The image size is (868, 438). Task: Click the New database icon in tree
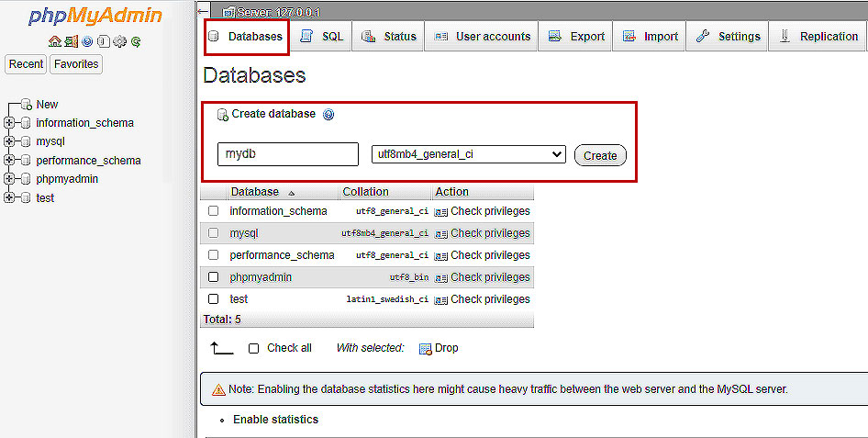tap(26, 104)
